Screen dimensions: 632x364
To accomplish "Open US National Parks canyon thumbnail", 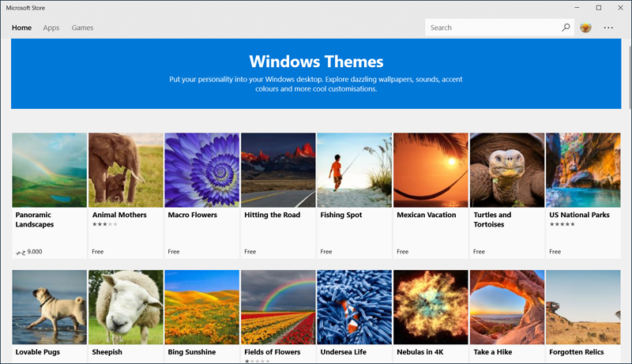I will pyautogui.click(x=583, y=170).
